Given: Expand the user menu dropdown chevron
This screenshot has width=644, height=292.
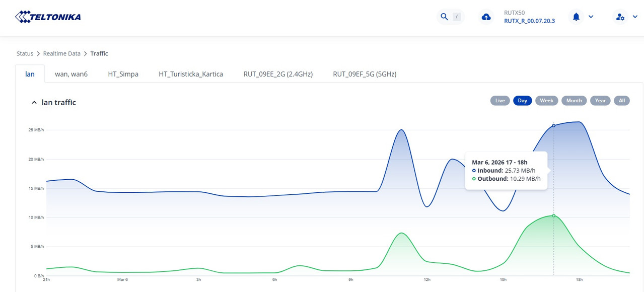Looking at the screenshot, I should pos(635,17).
